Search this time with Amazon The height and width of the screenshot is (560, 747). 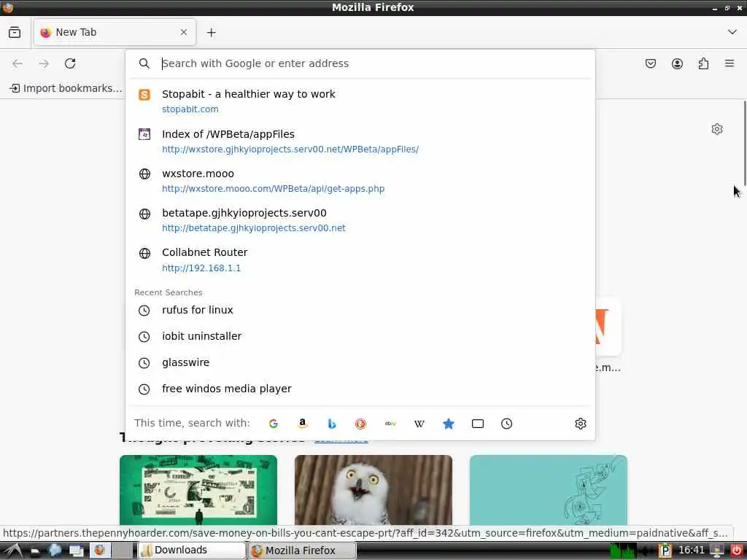pyautogui.click(x=303, y=424)
